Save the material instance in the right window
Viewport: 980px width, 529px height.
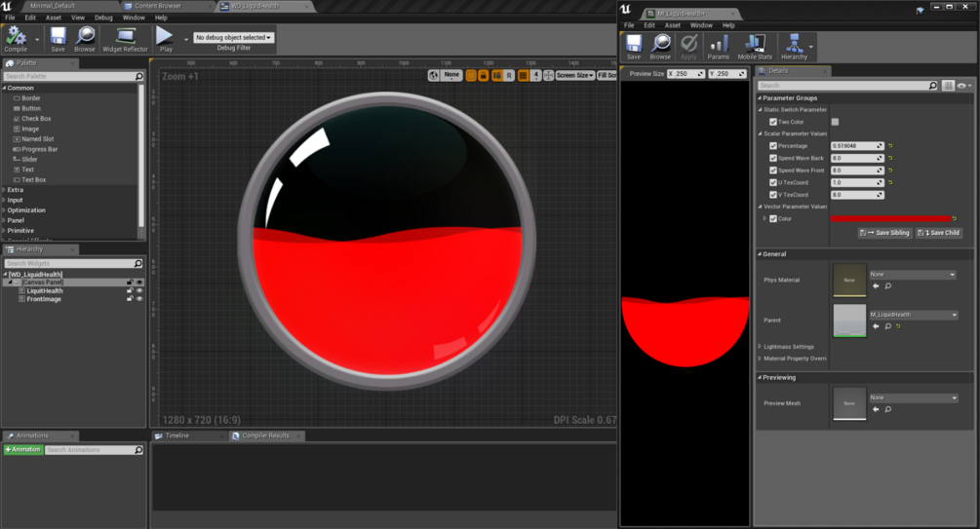634,47
